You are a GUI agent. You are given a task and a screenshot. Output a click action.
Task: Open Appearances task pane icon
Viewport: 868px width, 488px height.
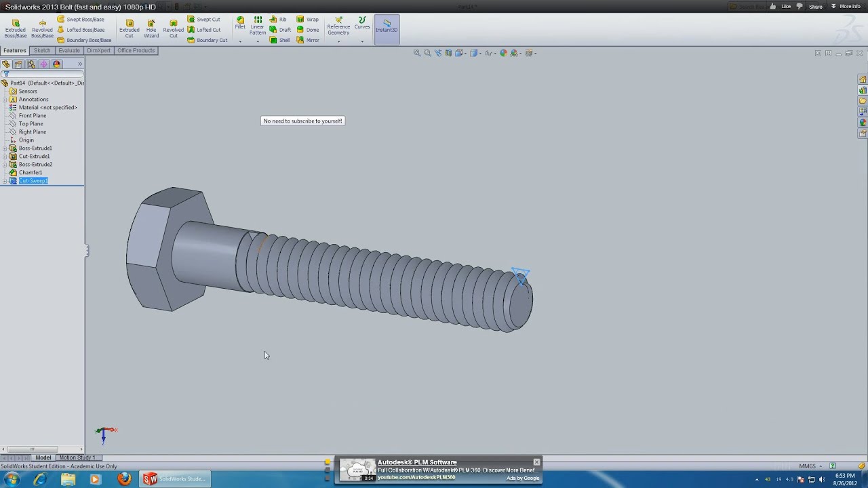click(x=863, y=123)
